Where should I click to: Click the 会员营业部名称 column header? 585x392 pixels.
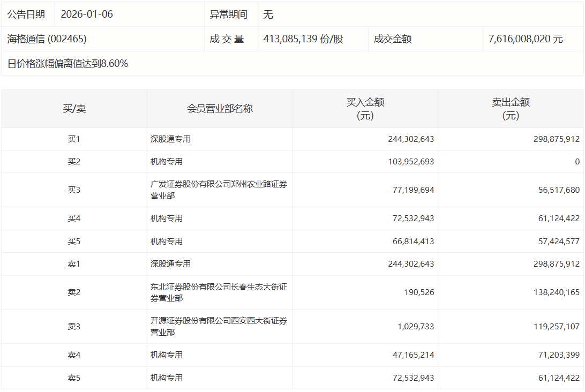[220, 109]
